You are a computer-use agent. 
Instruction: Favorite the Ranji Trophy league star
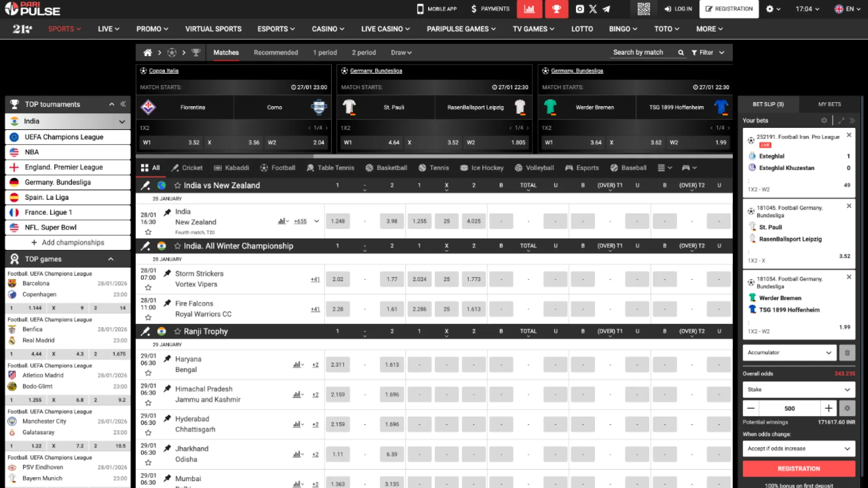tap(178, 331)
